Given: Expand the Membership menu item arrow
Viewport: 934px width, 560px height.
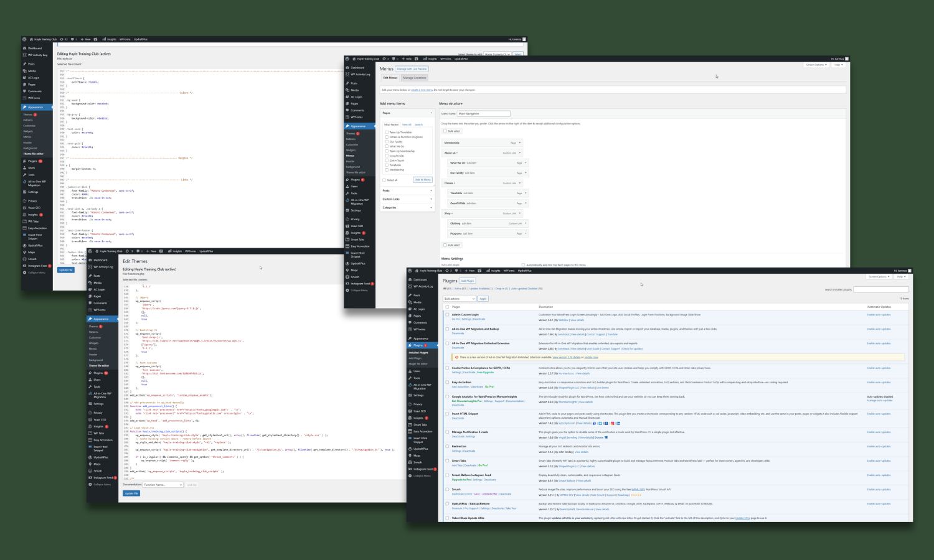Looking at the screenshot, I should 520,143.
